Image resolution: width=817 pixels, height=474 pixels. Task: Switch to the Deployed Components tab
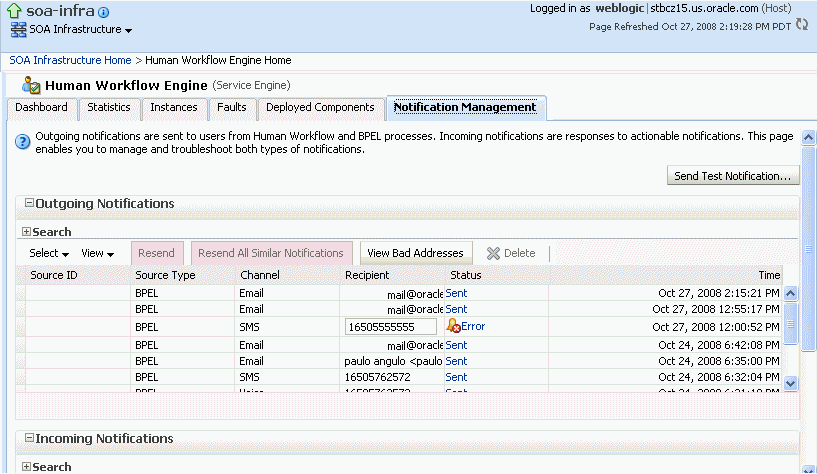pyautogui.click(x=320, y=107)
